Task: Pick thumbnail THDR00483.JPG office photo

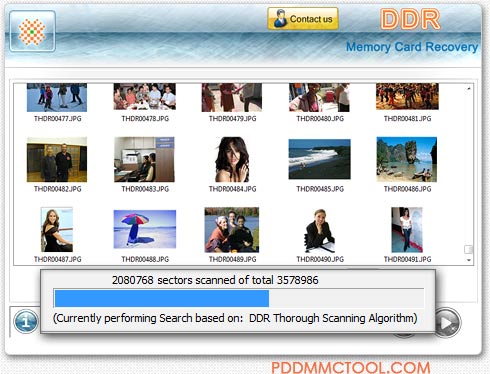Action: pyautogui.click(x=144, y=160)
